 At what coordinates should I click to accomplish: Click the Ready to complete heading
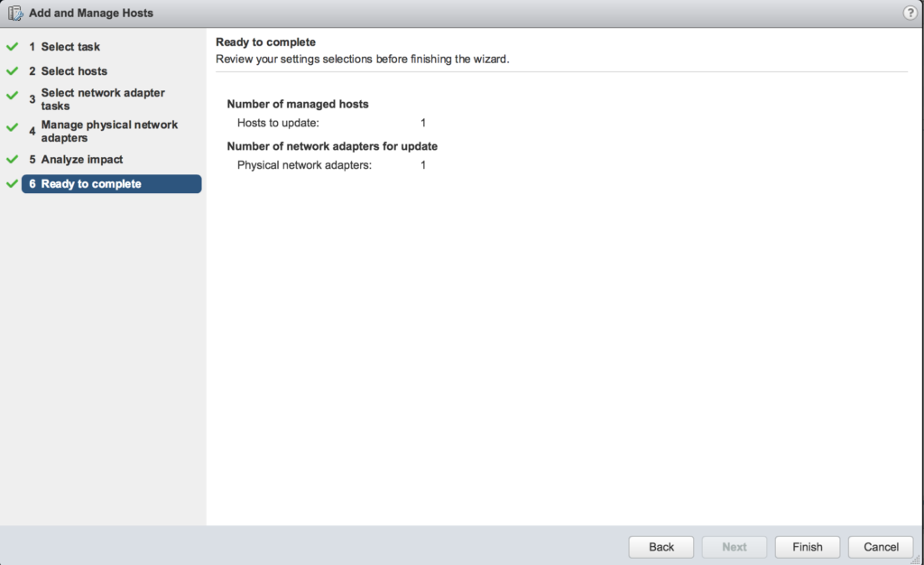(x=266, y=42)
